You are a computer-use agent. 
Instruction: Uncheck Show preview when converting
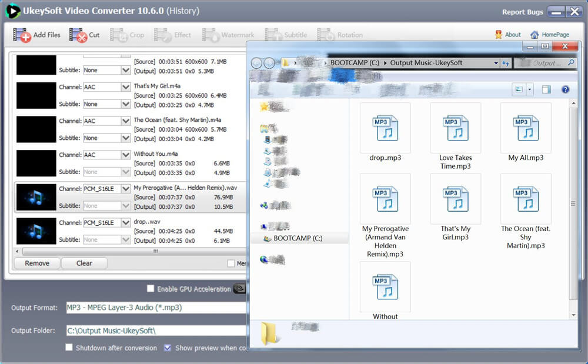pos(168,348)
